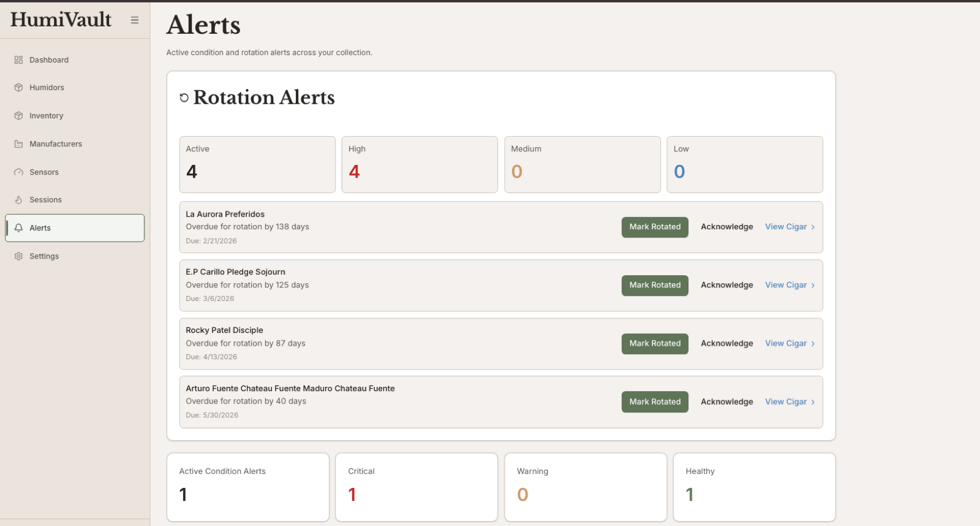Click the Sensors gauge icon
Screen dimensions: 980x526
click(x=18, y=172)
